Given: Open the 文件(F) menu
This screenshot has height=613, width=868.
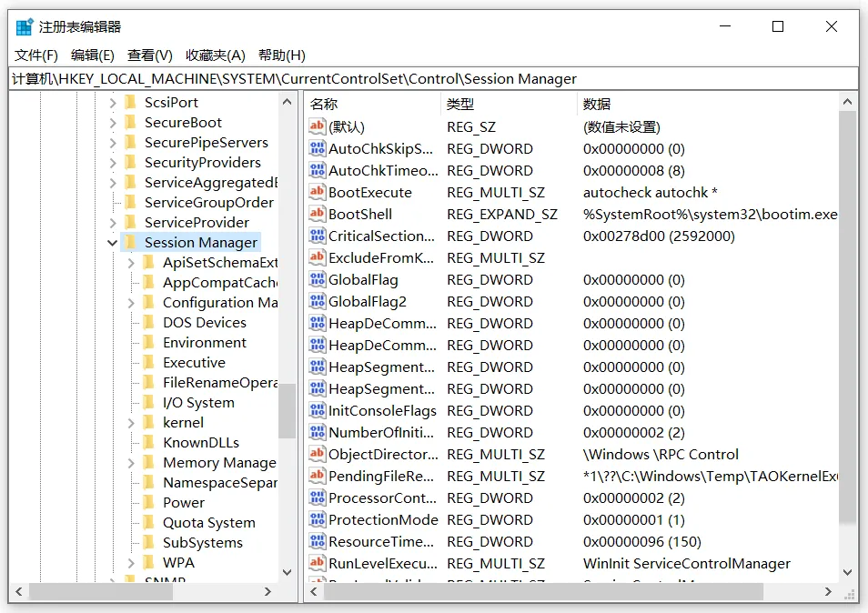Looking at the screenshot, I should click(x=36, y=55).
